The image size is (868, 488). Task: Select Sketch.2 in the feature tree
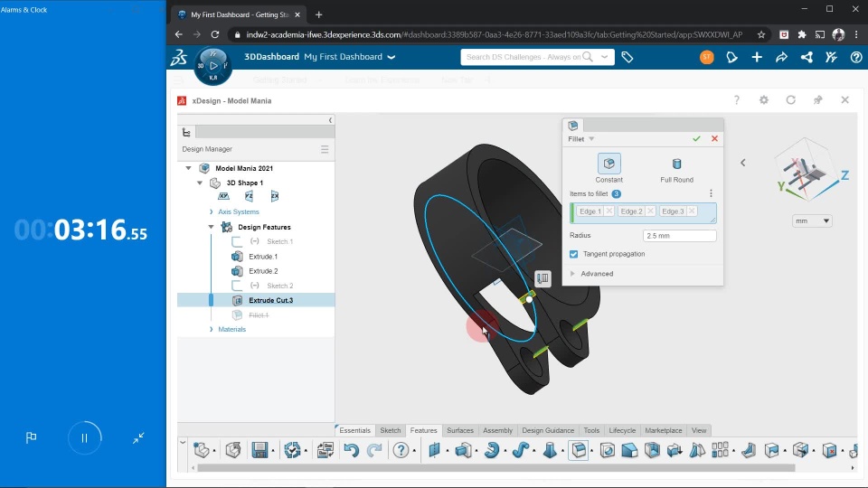279,286
